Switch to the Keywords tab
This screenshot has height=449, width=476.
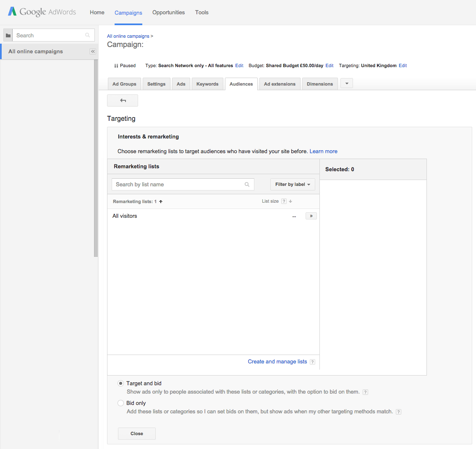(x=207, y=84)
